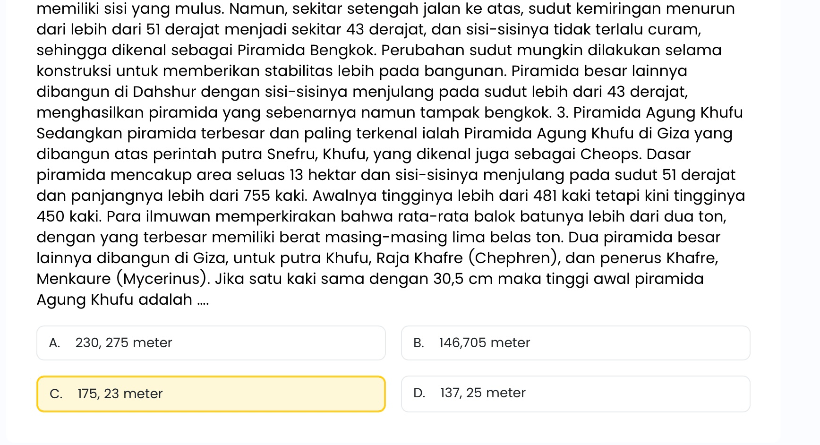Click the "D." letter label
820x445 pixels.
pos(420,393)
